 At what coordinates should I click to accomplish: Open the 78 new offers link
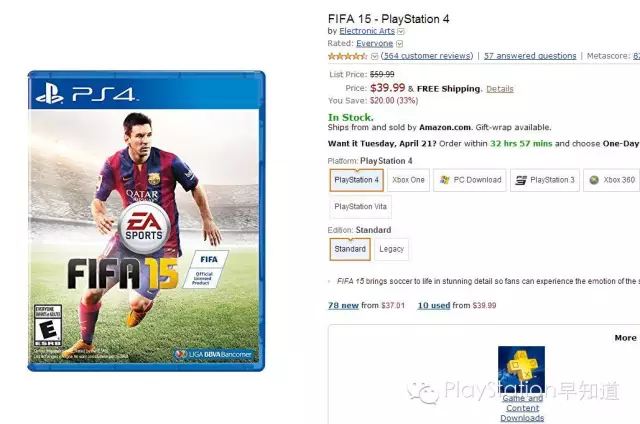pos(343,305)
